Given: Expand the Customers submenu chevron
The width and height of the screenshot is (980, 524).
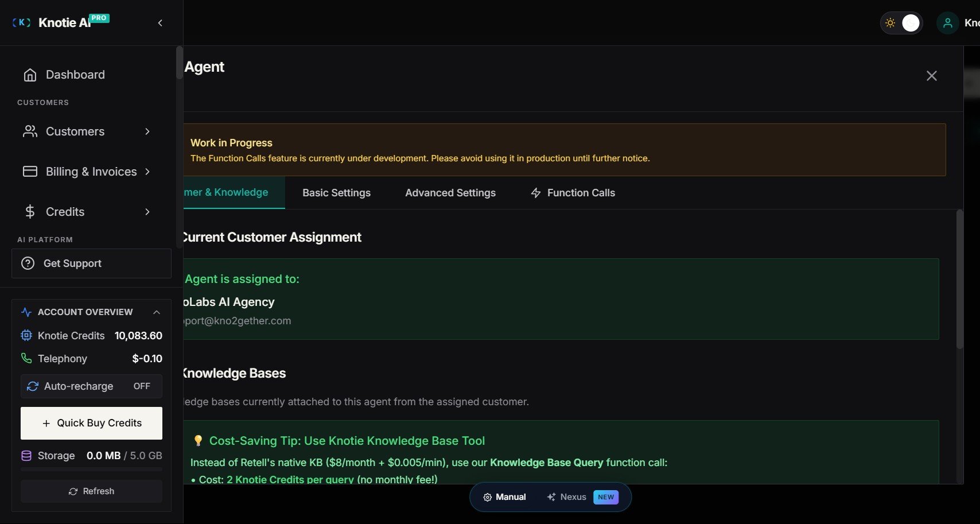Looking at the screenshot, I should 147,131.
